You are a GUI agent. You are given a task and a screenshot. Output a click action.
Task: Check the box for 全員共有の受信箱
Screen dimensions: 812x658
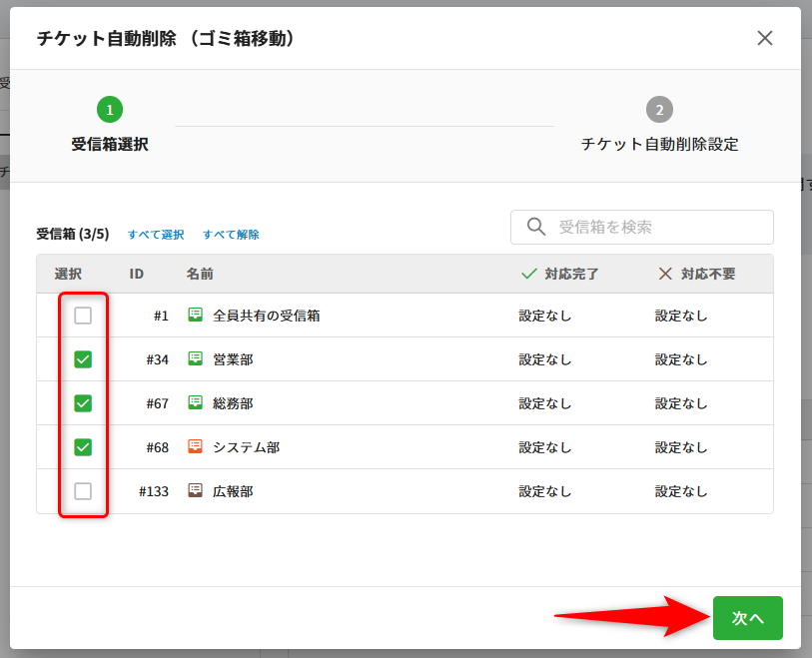83,316
